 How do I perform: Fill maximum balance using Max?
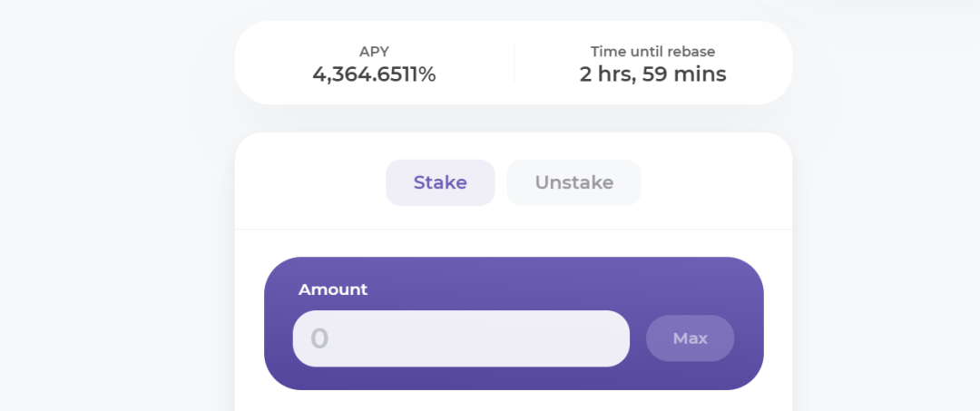(690, 338)
